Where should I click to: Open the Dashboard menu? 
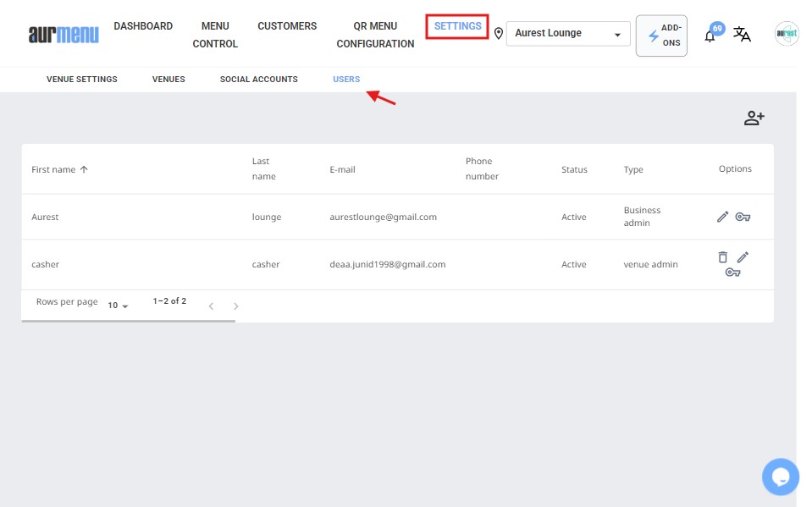(143, 26)
